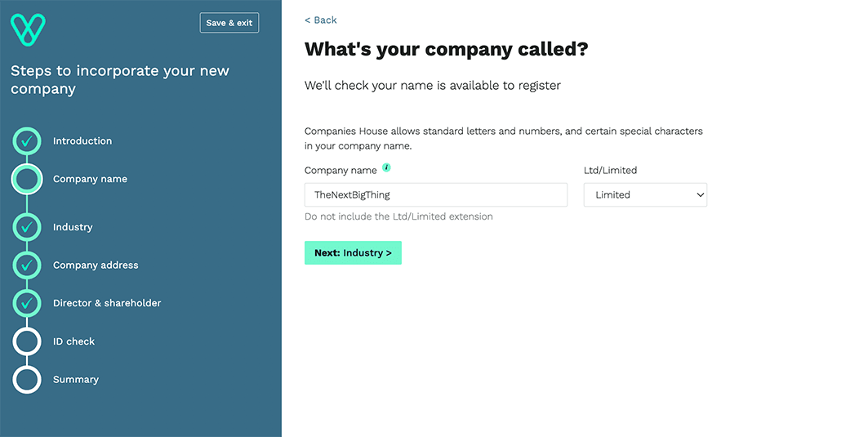868x437 pixels.
Task: Open the Industry step label in sidebar
Action: pos(73,227)
